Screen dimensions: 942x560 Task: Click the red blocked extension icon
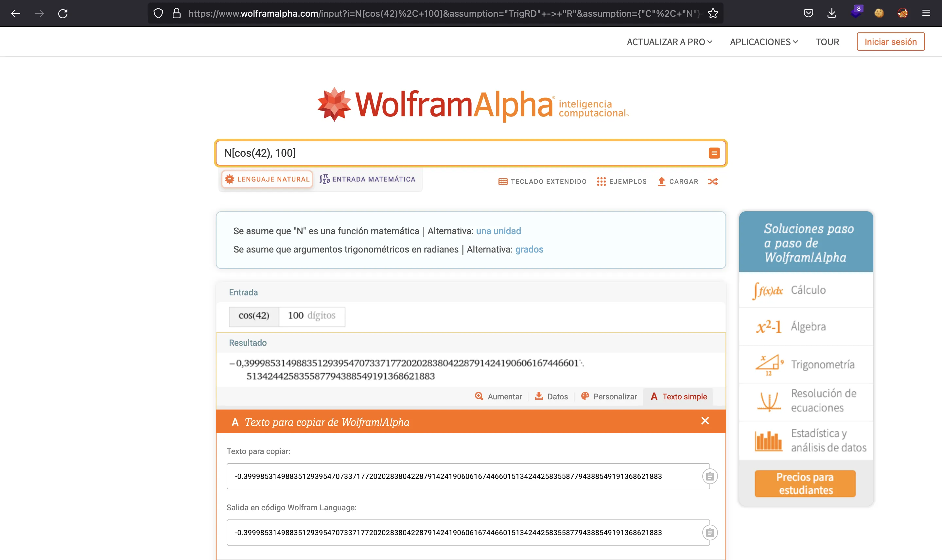tap(903, 14)
